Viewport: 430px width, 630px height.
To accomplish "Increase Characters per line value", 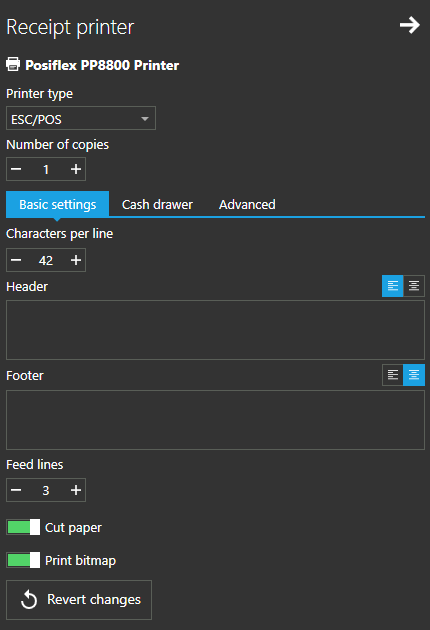I will (x=76, y=260).
